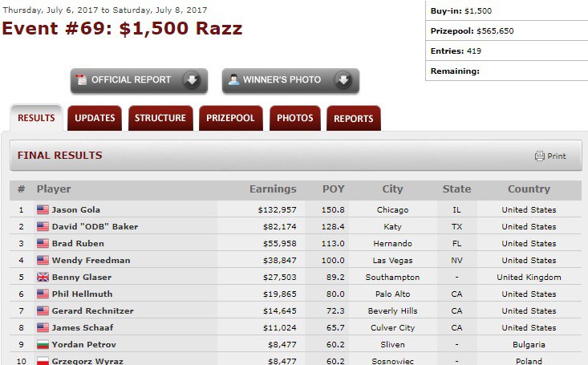Click the UK flag beside Benny Glaser
Viewport: 588px width, 365px height.
coord(43,278)
